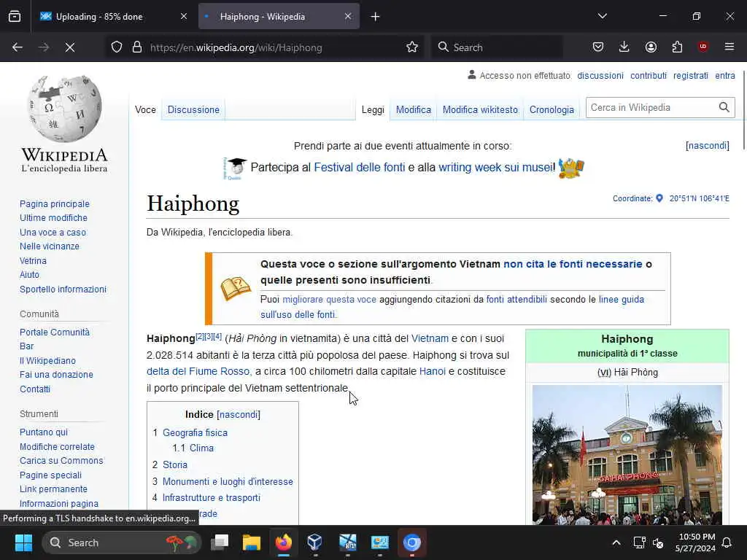The width and height of the screenshot is (747, 560).
Task: Open the Extensions puzzle icon
Action: point(677,47)
